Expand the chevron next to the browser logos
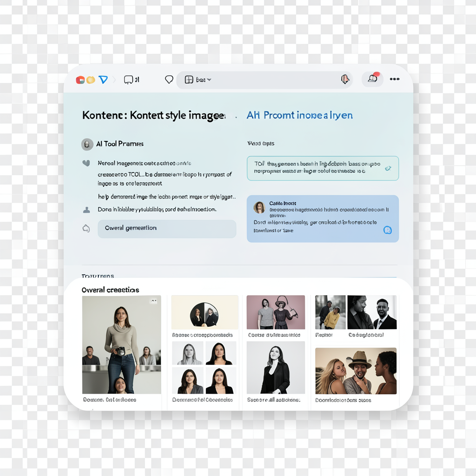The width and height of the screenshot is (476, 476). [x=114, y=79]
